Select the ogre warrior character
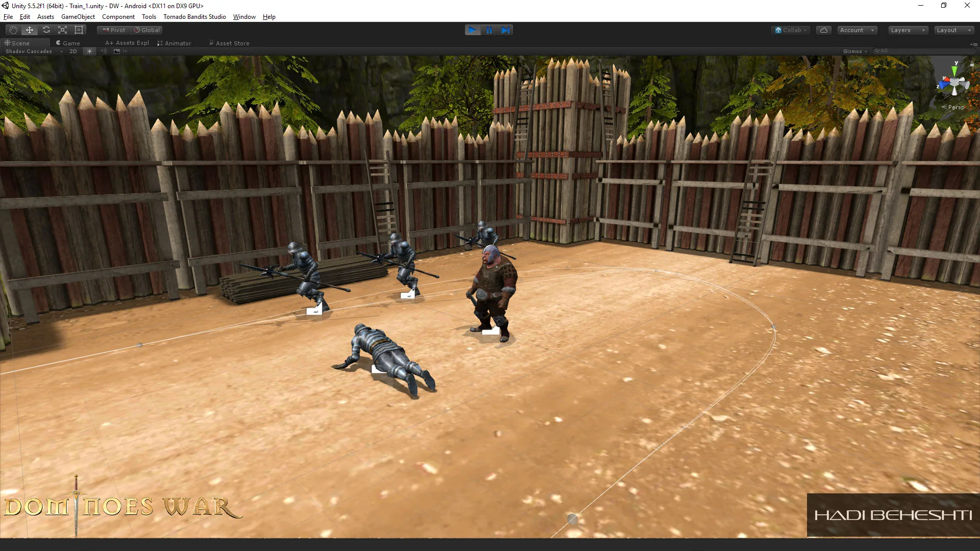 (492, 293)
